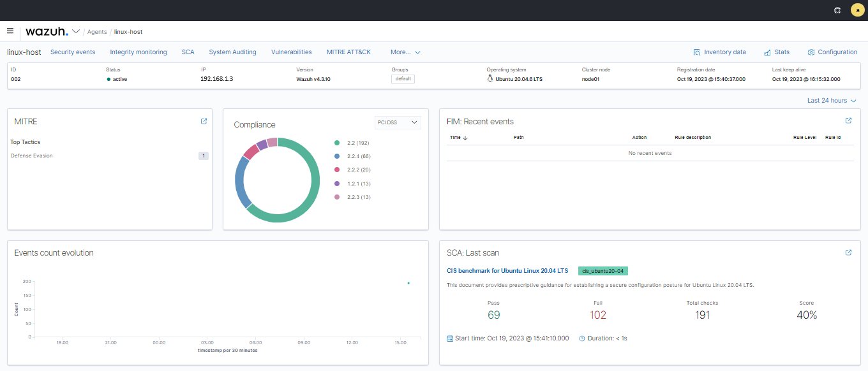Open the PCI DSS compliance dropdown
The height and width of the screenshot is (371, 868).
(x=398, y=122)
